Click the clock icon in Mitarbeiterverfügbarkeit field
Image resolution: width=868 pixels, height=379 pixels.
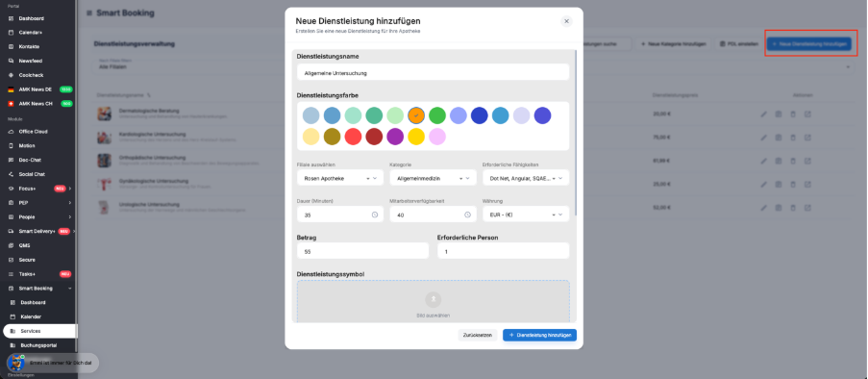467,215
